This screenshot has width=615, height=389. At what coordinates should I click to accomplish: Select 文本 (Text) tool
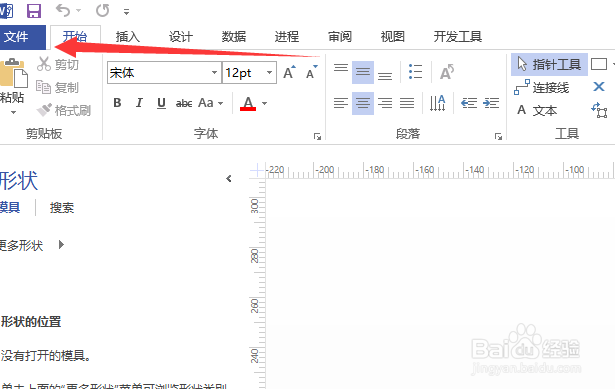(x=536, y=111)
